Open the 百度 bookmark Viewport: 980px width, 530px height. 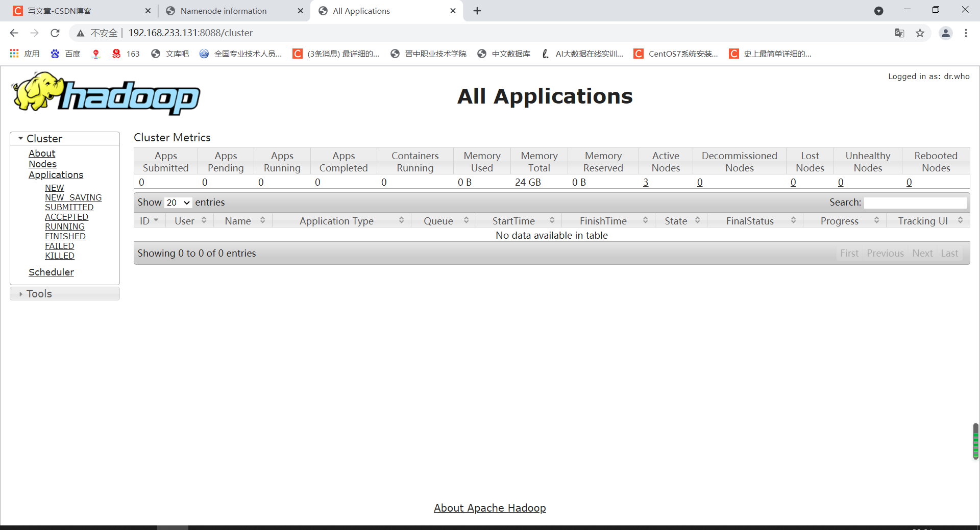65,54
